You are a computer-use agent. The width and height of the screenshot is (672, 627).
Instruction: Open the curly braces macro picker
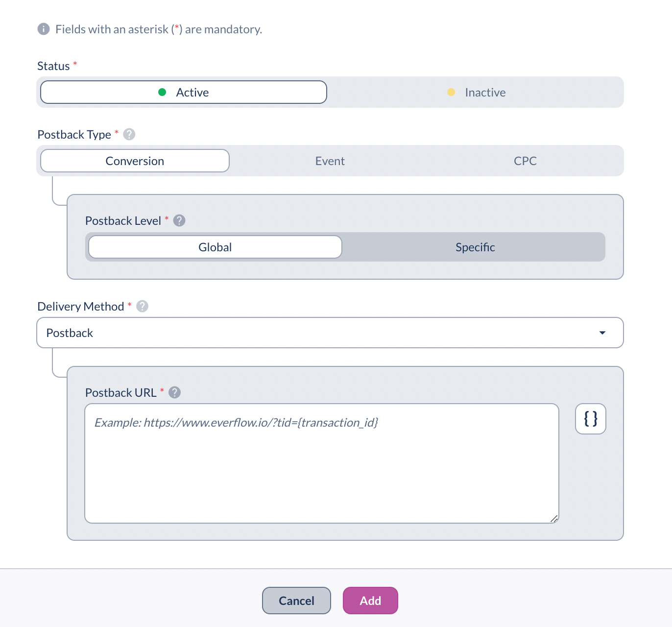(x=590, y=419)
